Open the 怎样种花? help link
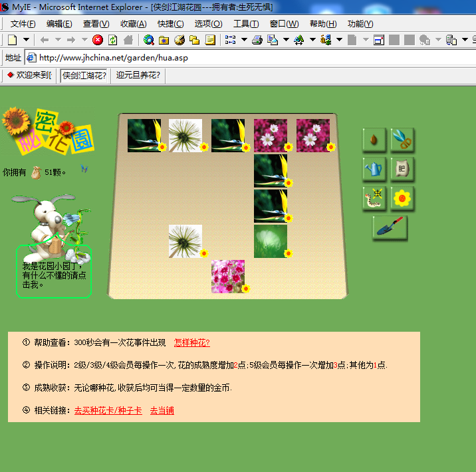The width and height of the screenshot is (476, 472). 192,342
